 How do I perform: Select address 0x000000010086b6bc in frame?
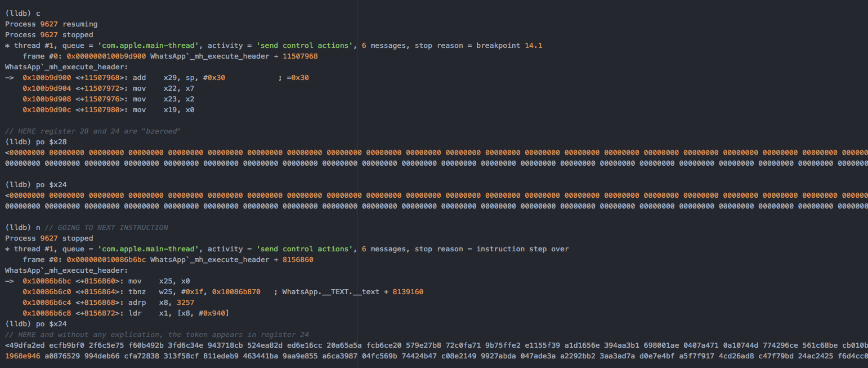click(106, 260)
